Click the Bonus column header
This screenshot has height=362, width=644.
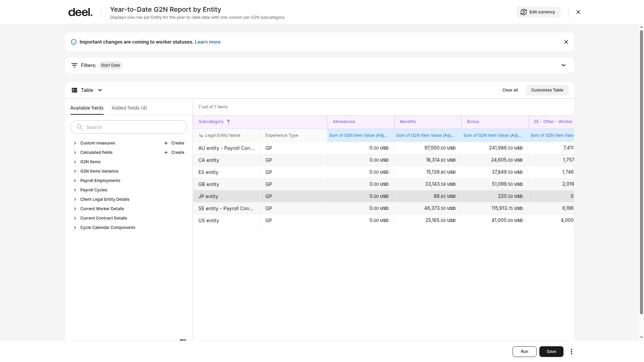[495, 122]
